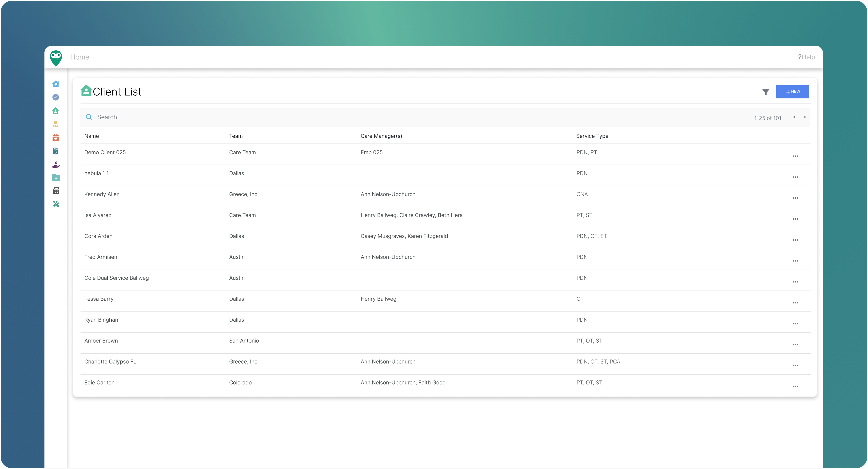Click inside the Search field
Screen dimensions: 868x469
(135, 117)
